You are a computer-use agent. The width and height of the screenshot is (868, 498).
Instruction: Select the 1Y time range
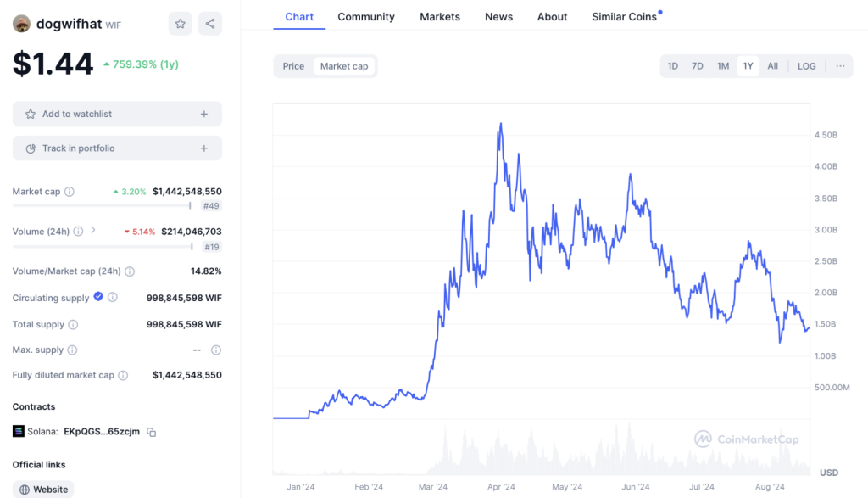pos(748,66)
